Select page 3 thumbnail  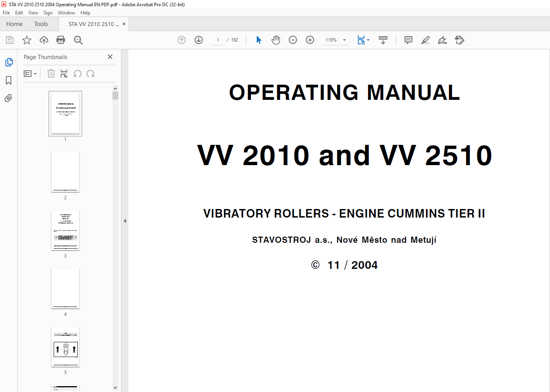65,230
